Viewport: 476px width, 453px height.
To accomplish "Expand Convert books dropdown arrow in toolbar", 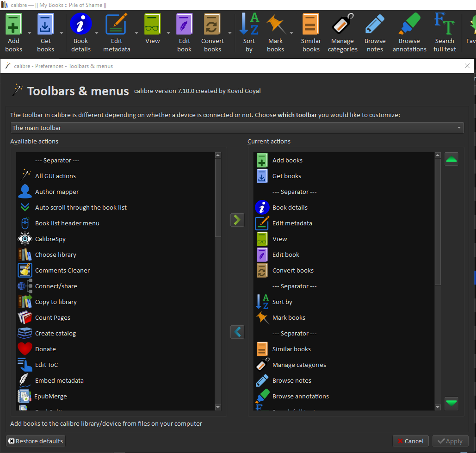I will point(230,33).
